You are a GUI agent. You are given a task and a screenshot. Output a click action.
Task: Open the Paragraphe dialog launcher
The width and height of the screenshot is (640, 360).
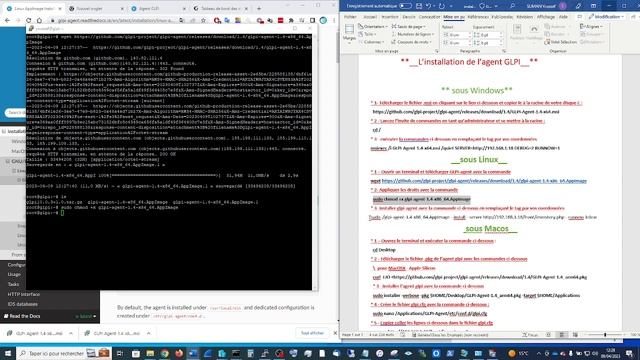click(504, 51)
